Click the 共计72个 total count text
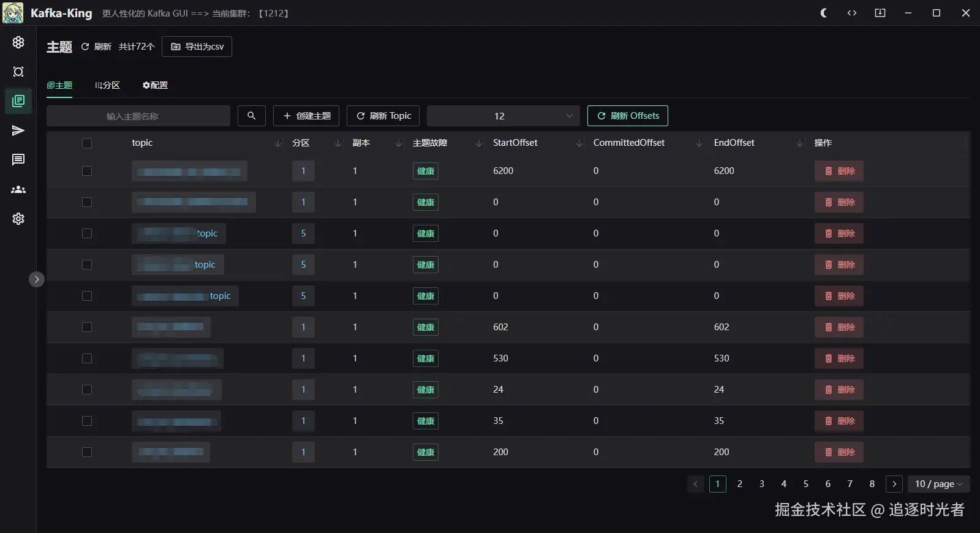The width and height of the screenshot is (980, 533). point(137,47)
